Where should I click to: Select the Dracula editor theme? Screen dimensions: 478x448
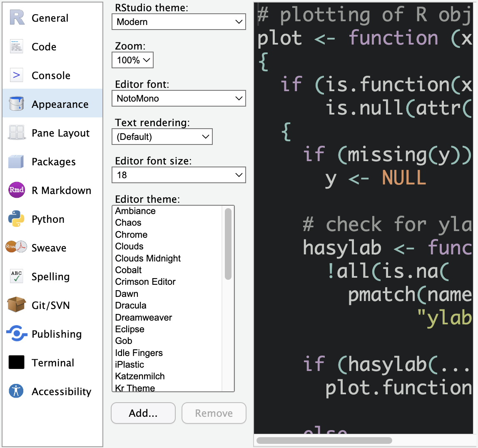tap(131, 305)
